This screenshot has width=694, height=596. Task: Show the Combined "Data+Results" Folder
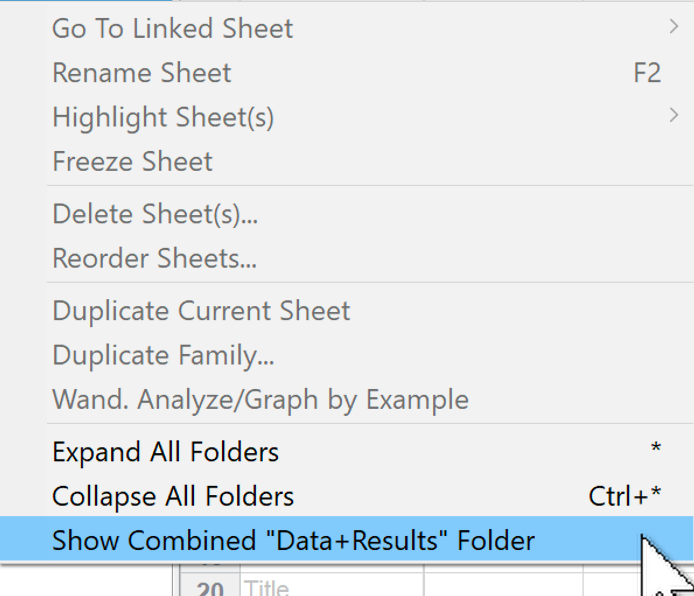click(x=293, y=541)
